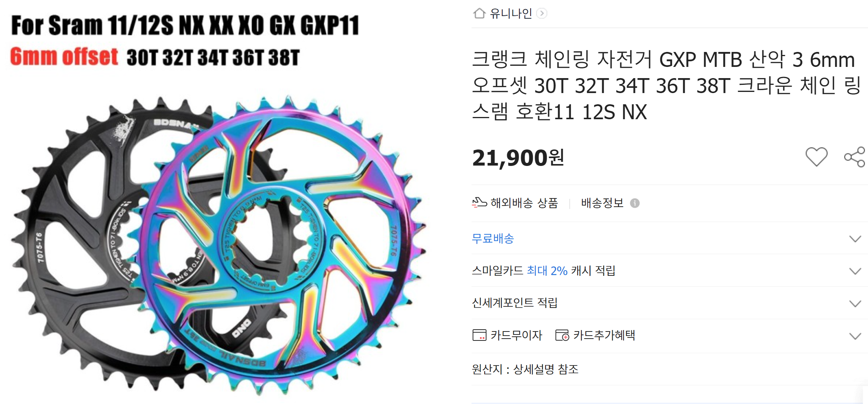Click the 최대 2% highlighted text

point(547,271)
